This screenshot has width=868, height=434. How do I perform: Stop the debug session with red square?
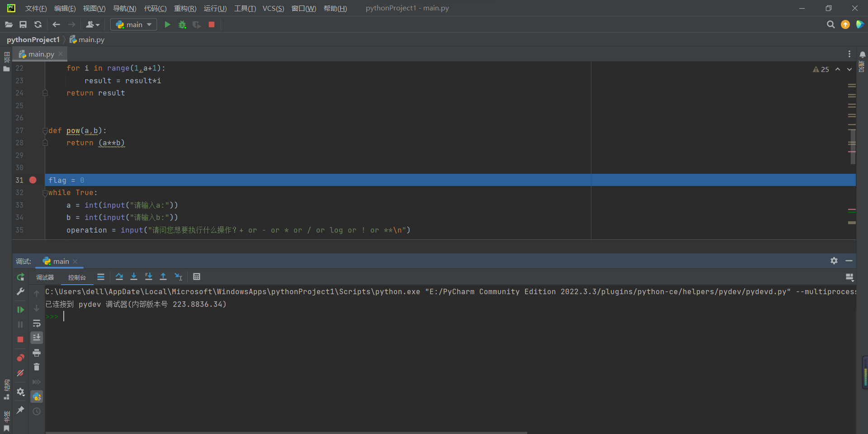coord(20,339)
